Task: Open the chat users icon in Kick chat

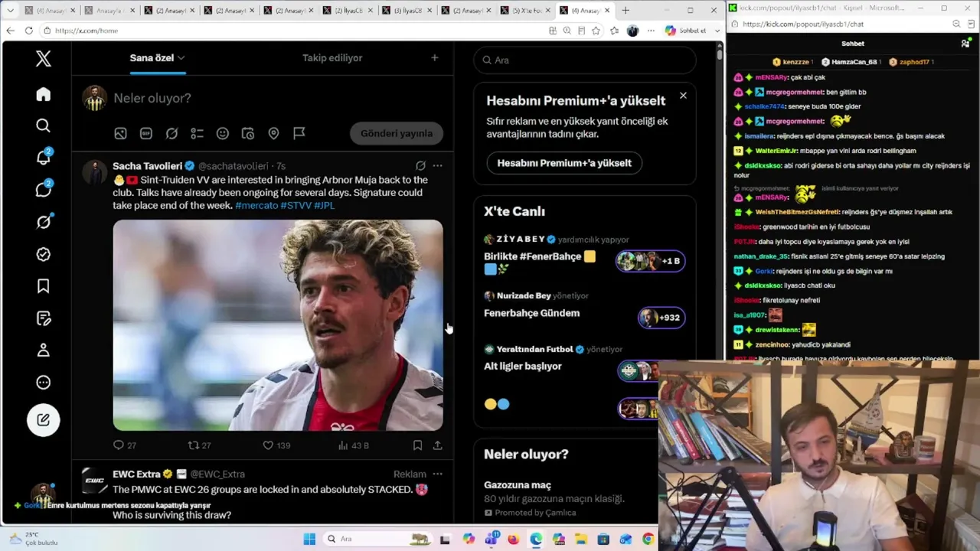Action: 965,44
